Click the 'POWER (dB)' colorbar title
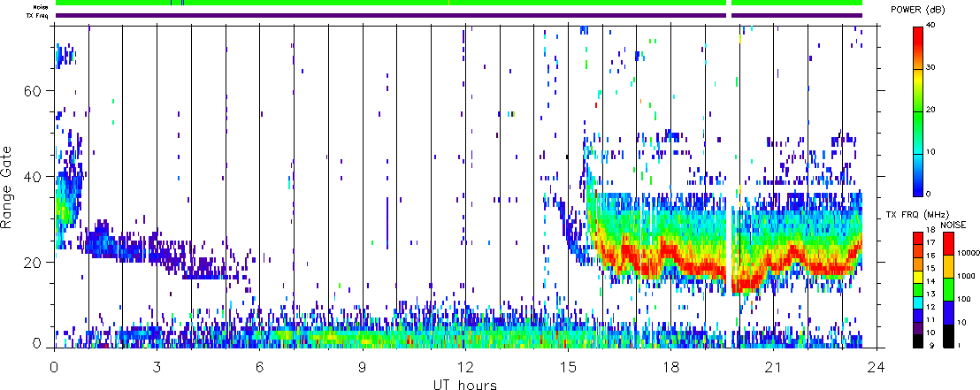980x390 pixels. (x=917, y=10)
